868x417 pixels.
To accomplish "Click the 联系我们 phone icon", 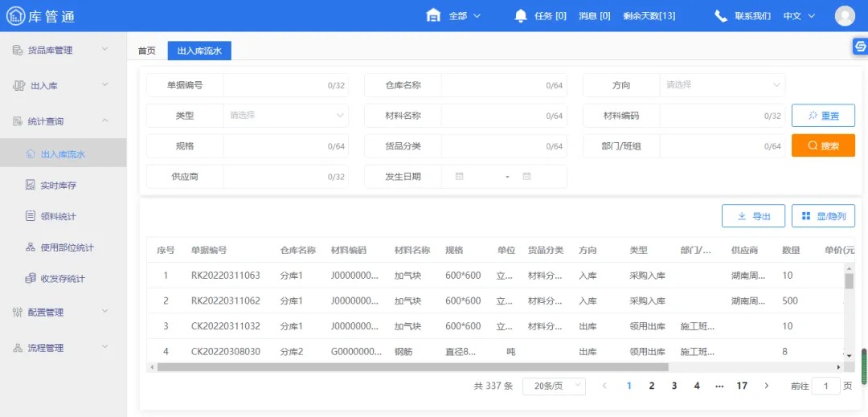I will (721, 16).
